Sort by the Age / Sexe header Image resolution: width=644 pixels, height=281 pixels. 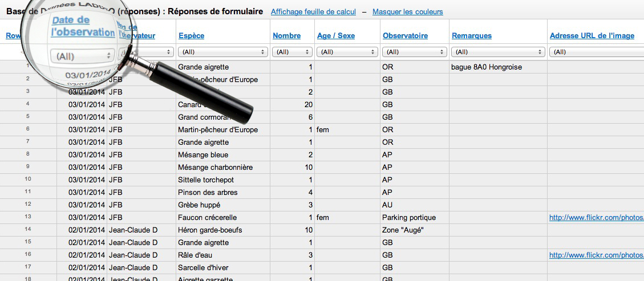tap(335, 35)
